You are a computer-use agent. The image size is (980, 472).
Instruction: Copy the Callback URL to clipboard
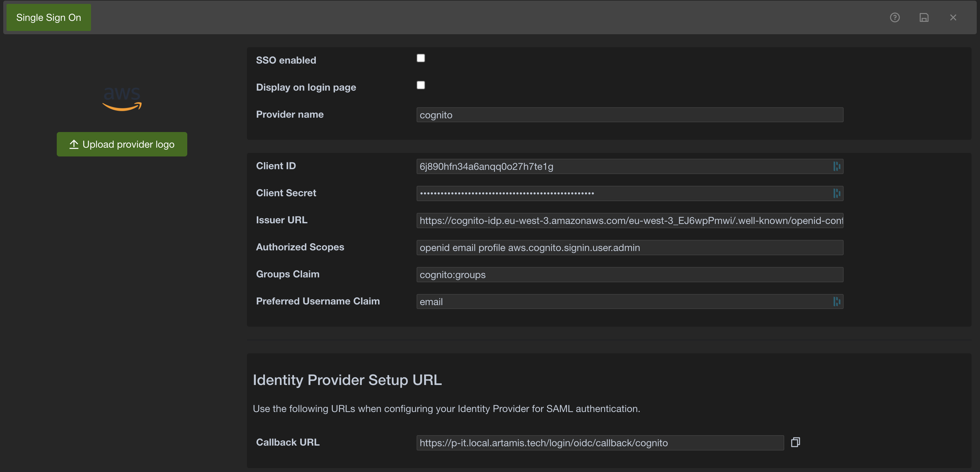coord(795,442)
